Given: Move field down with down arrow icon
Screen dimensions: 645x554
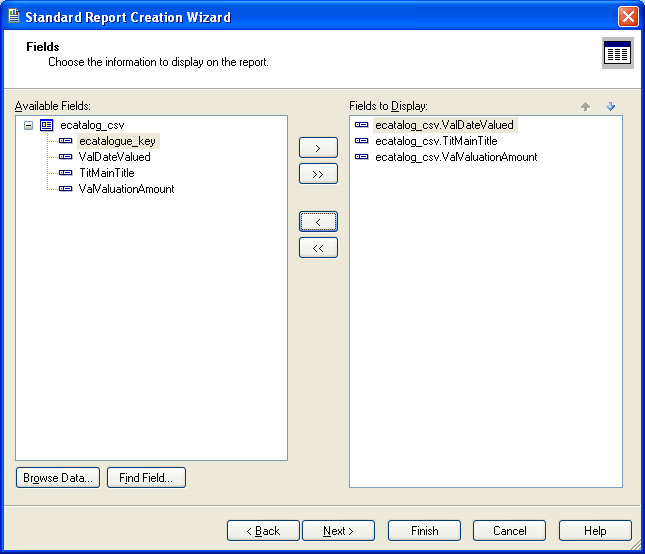Looking at the screenshot, I should pos(610,106).
